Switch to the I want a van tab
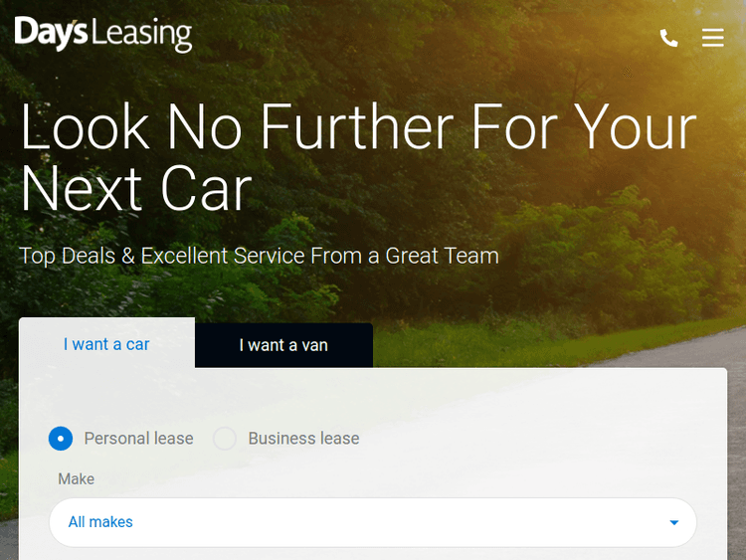Image resolution: width=746 pixels, height=560 pixels. 283,345
